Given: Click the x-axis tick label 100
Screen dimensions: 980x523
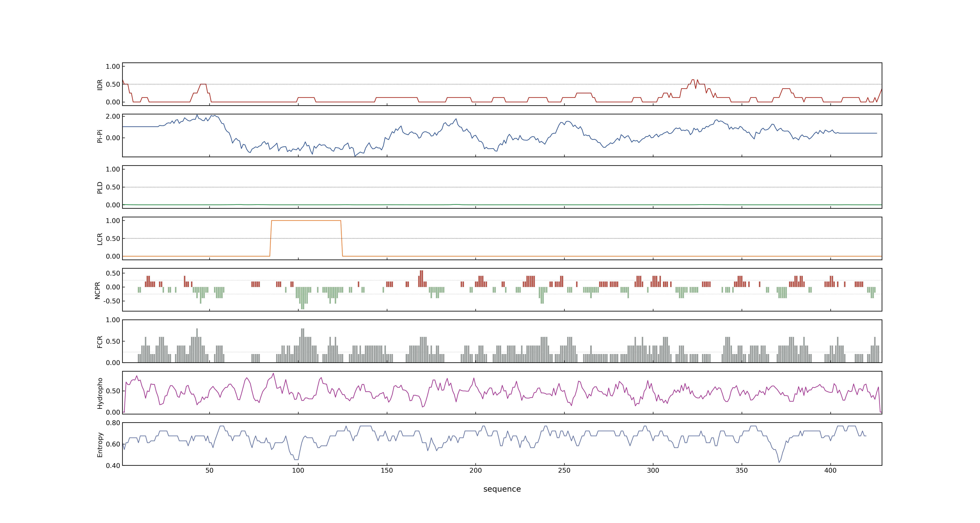Looking at the screenshot, I should click(x=298, y=470).
